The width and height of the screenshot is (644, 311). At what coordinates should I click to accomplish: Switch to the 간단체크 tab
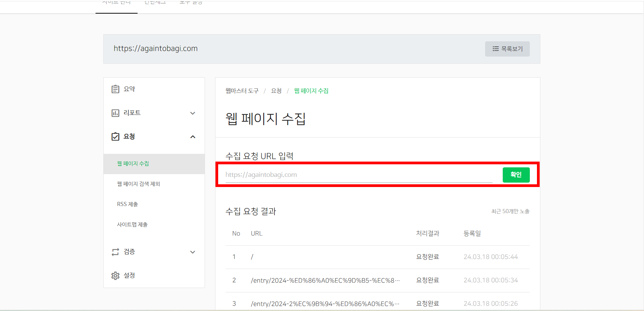pos(154,3)
